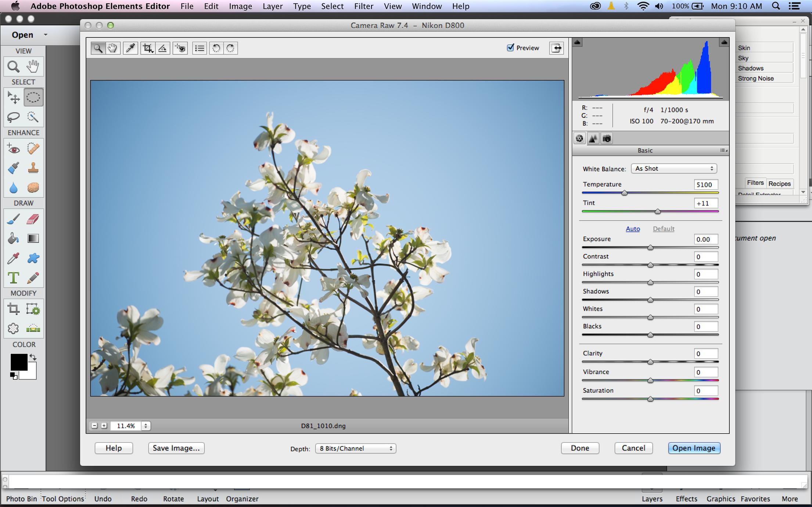
Task: Open the Depth bits per channel dropdown
Action: tap(355, 448)
